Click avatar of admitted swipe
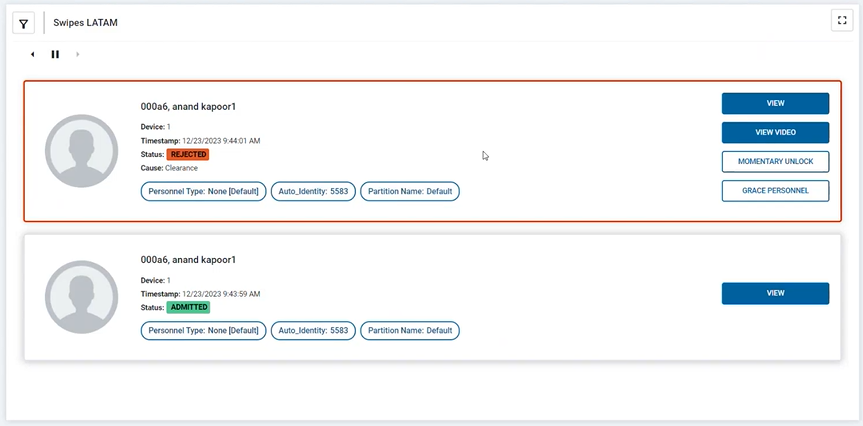The height and width of the screenshot is (426, 863). (x=81, y=297)
